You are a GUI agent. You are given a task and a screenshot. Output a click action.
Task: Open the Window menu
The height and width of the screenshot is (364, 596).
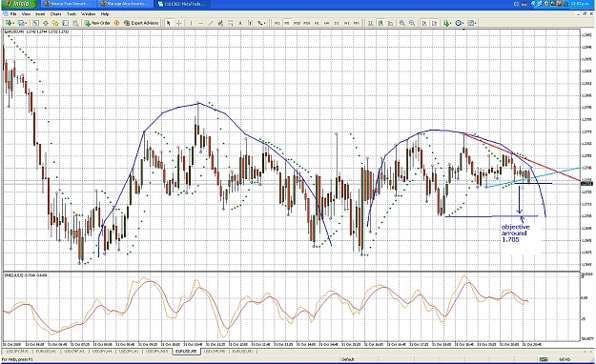pyautogui.click(x=89, y=14)
